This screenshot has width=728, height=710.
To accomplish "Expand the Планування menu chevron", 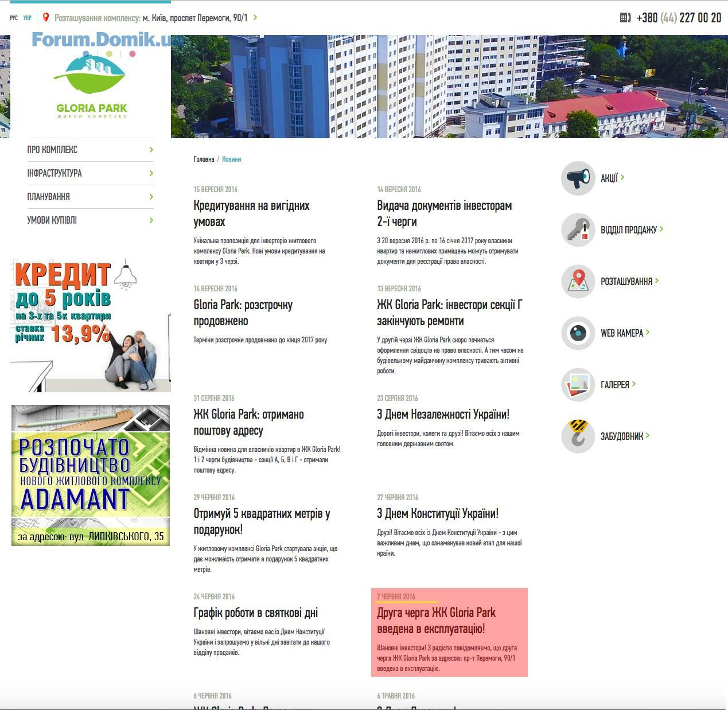I will [x=151, y=197].
